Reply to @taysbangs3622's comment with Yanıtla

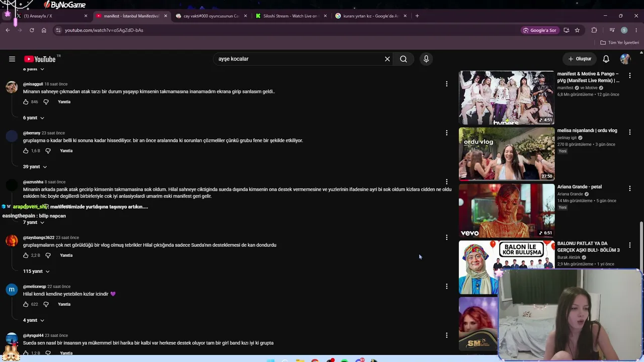click(66, 255)
